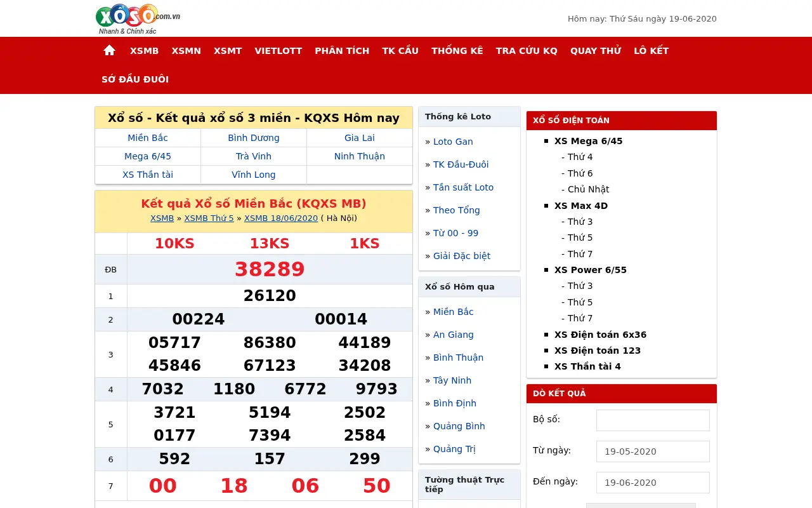Screen dimensions: 812x508
Task: Click XSMB Thứ 5 breadcrumb link
Action: (x=209, y=218)
